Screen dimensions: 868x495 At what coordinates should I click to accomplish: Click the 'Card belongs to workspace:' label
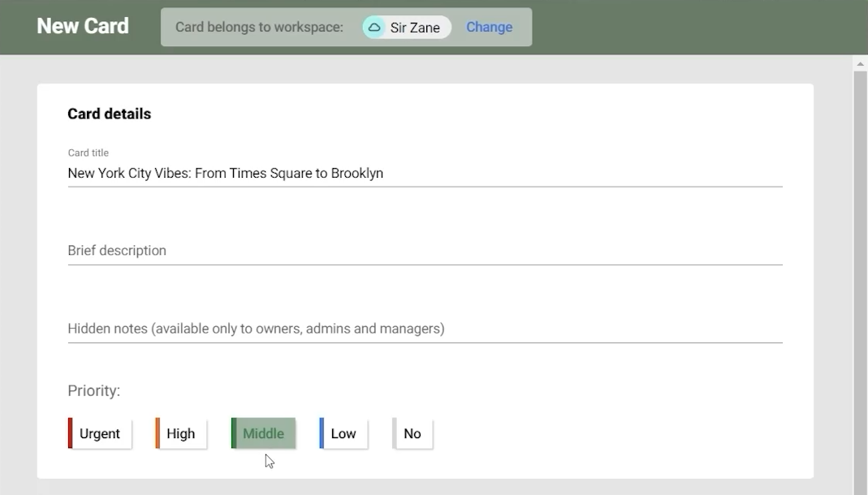click(259, 28)
